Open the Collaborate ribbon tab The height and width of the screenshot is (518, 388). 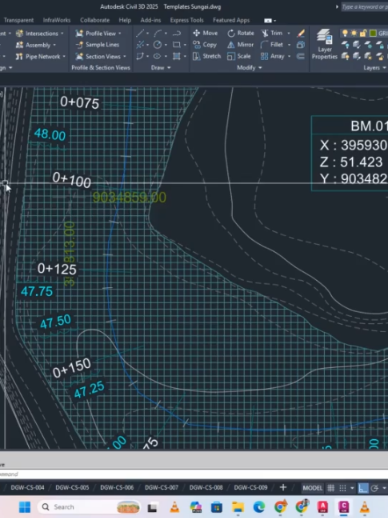[95, 20]
